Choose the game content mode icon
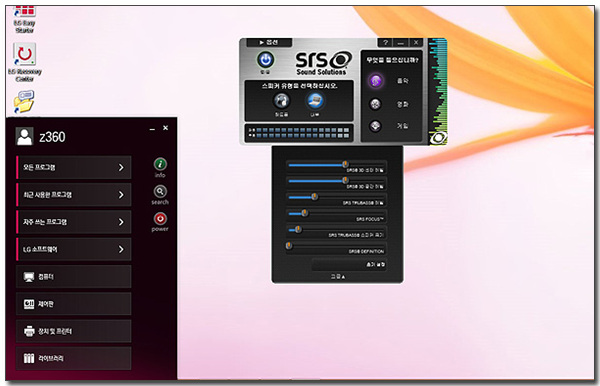Image resolution: width=600 pixels, height=386 pixels. pyautogui.click(x=375, y=126)
